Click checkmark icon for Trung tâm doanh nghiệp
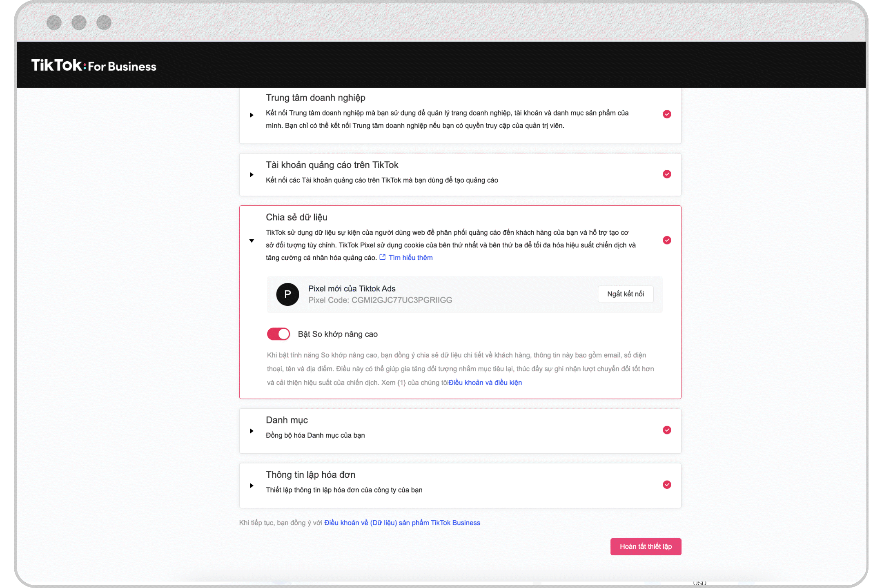 (667, 114)
